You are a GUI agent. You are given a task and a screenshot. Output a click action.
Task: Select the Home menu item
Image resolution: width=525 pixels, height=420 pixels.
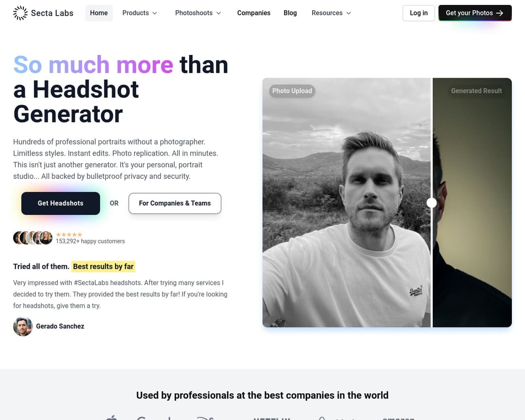coord(99,13)
